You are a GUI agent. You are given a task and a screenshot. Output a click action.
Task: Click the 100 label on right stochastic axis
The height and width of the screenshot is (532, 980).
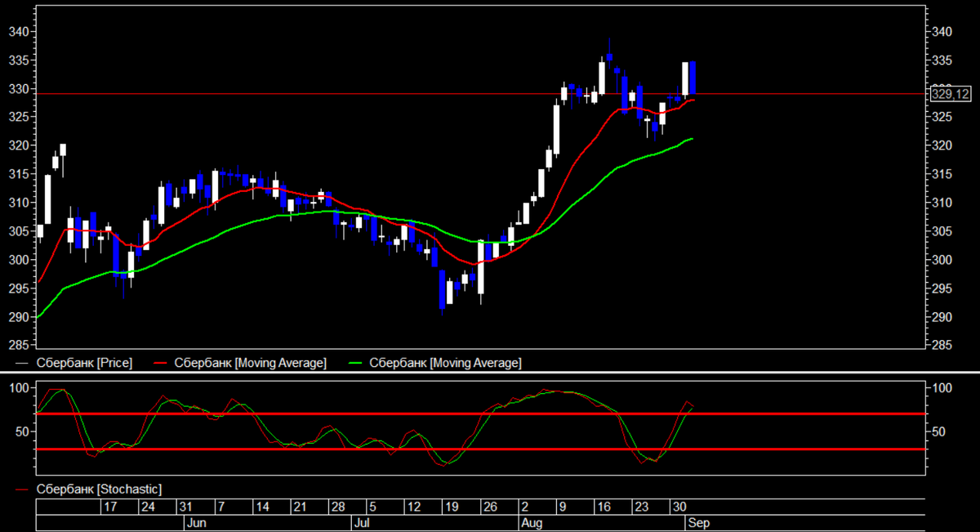pyautogui.click(x=942, y=388)
